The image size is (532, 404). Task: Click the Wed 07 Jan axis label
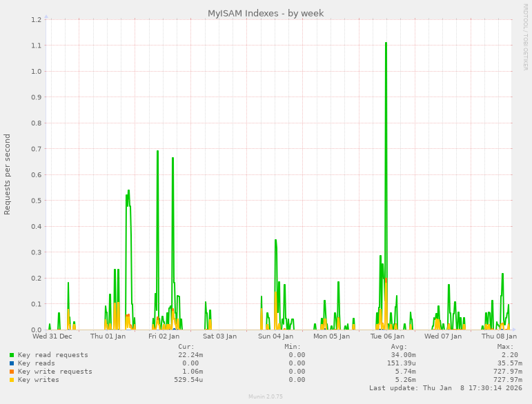point(443,336)
